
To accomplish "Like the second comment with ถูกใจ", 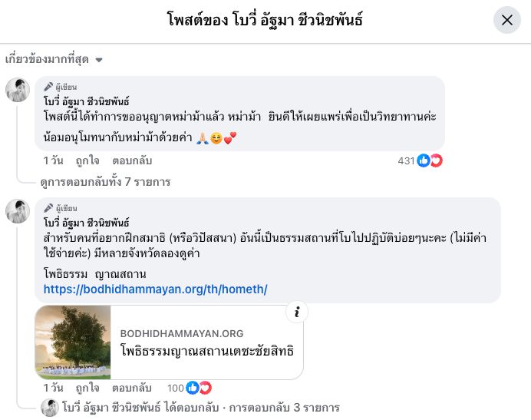I will tap(87, 388).
